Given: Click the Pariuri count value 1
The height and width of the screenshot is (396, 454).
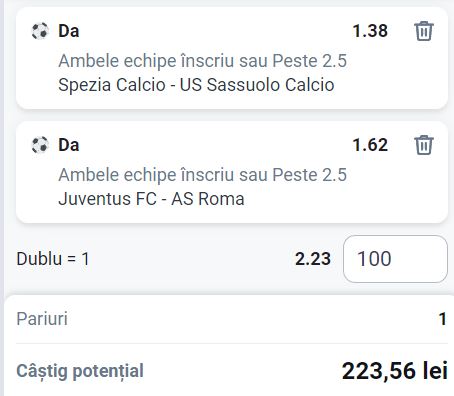Looking at the screenshot, I should tap(442, 319).
